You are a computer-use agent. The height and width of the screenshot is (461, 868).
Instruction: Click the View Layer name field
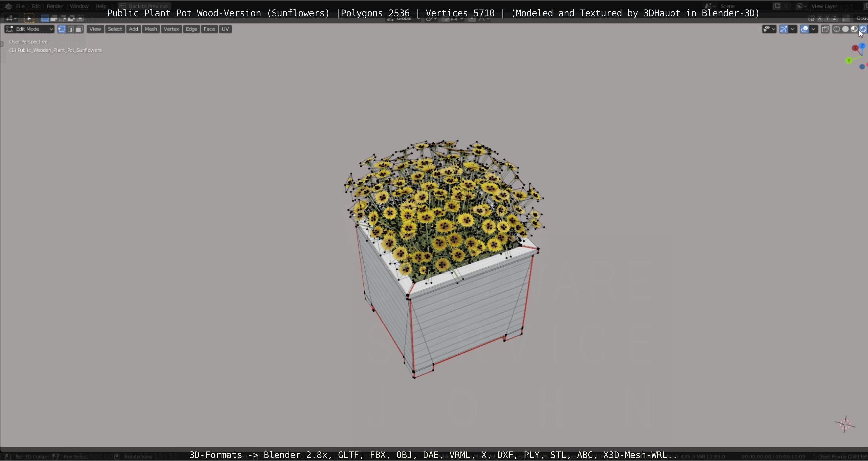coord(836,6)
